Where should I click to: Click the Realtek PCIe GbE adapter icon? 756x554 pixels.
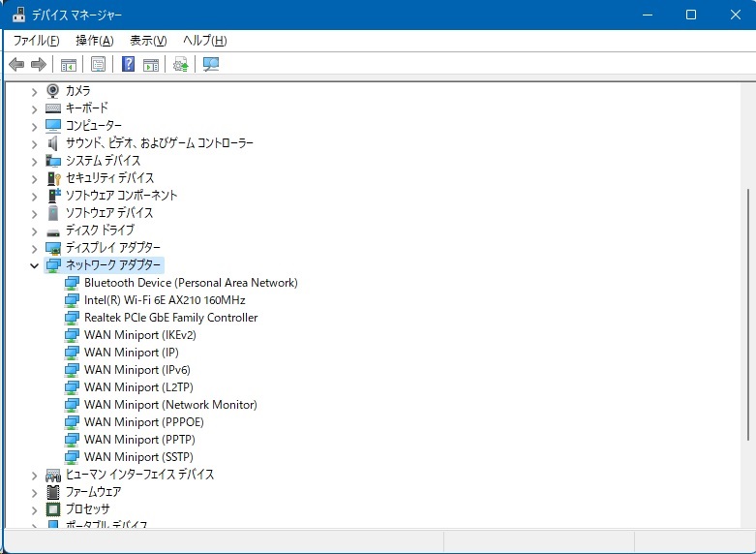point(72,318)
